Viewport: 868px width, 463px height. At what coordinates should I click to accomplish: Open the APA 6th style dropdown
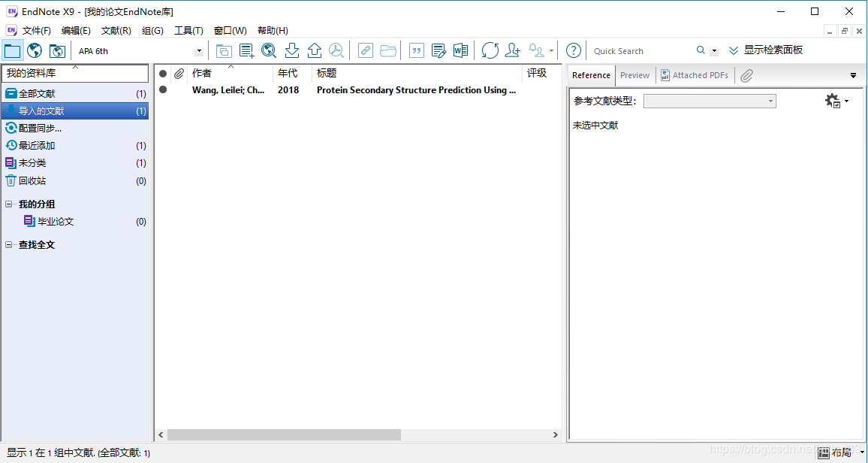[x=197, y=50]
